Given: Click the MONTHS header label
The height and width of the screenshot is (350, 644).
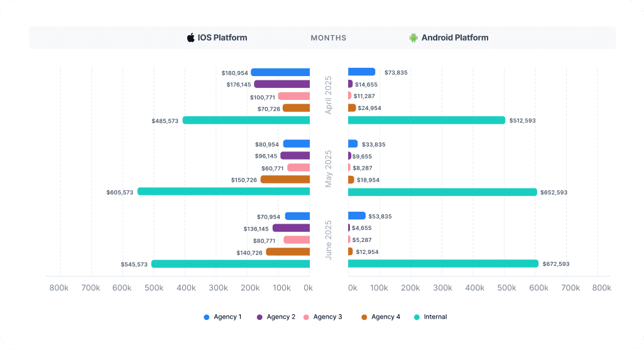Looking at the screenshot, I should click(328, 38).
